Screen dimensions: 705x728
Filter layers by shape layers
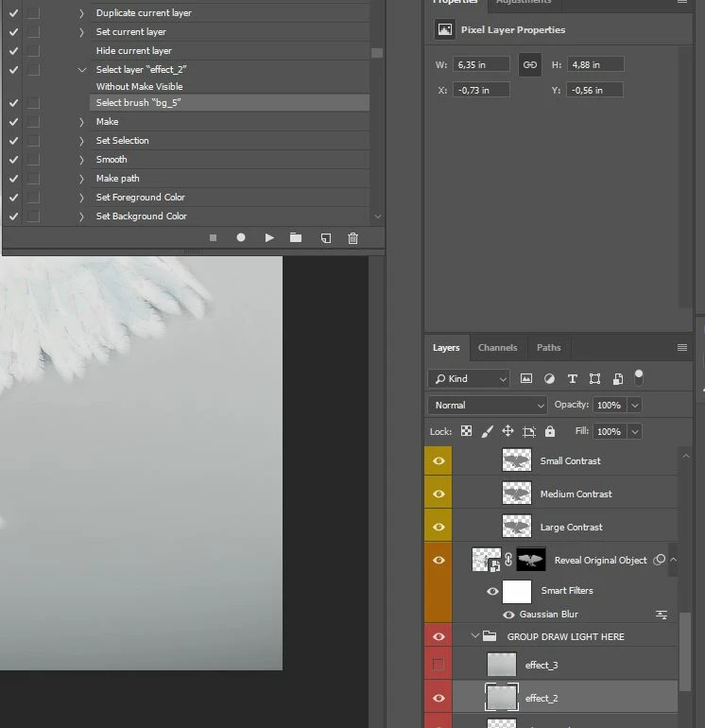(x=594, y=379)
